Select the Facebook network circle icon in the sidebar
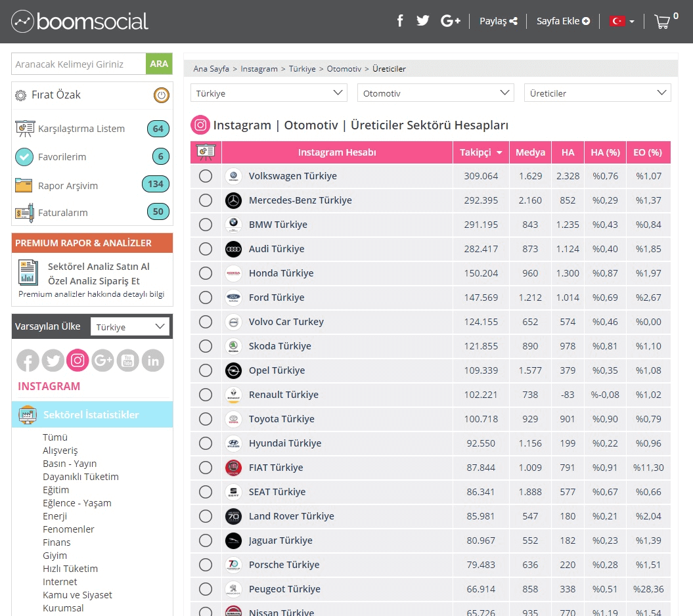Viewport: 693px width, 616px height. [28, 361]
